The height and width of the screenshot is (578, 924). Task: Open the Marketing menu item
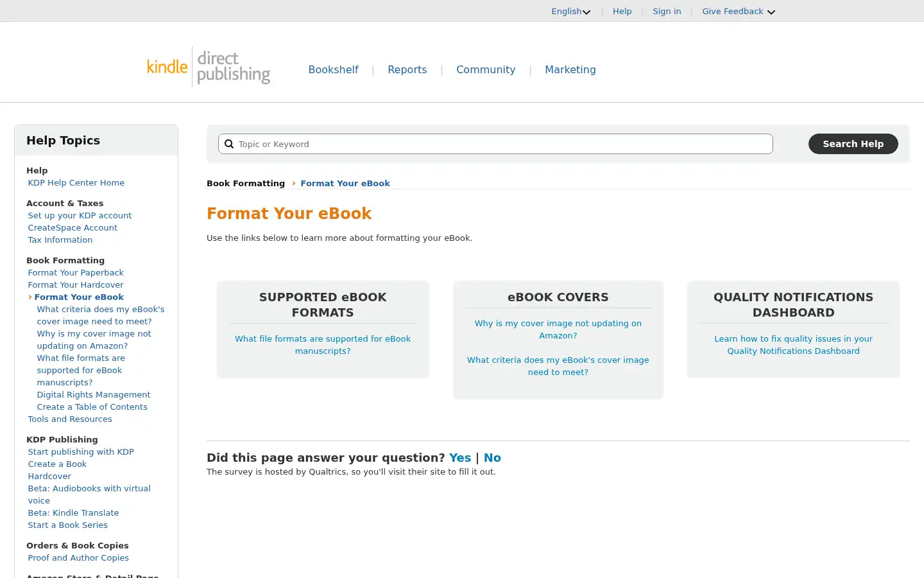click(570, 69)
